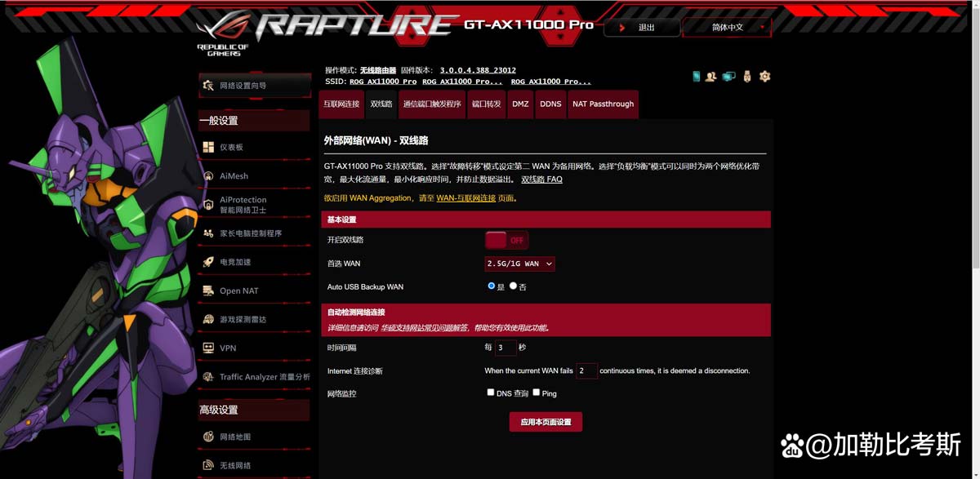Click the wireless network (无线网络) icon
980x479 pixels.
[x=208, y=465]
